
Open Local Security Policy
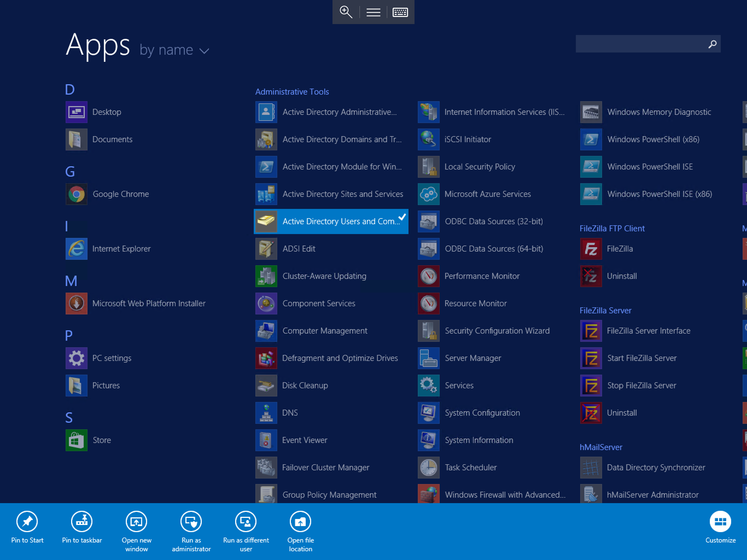point(493,167)
